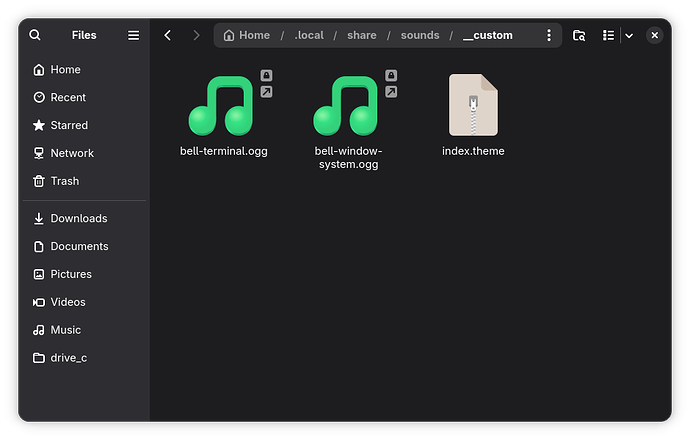Open Downloads in the sidebar

point(84,218)
